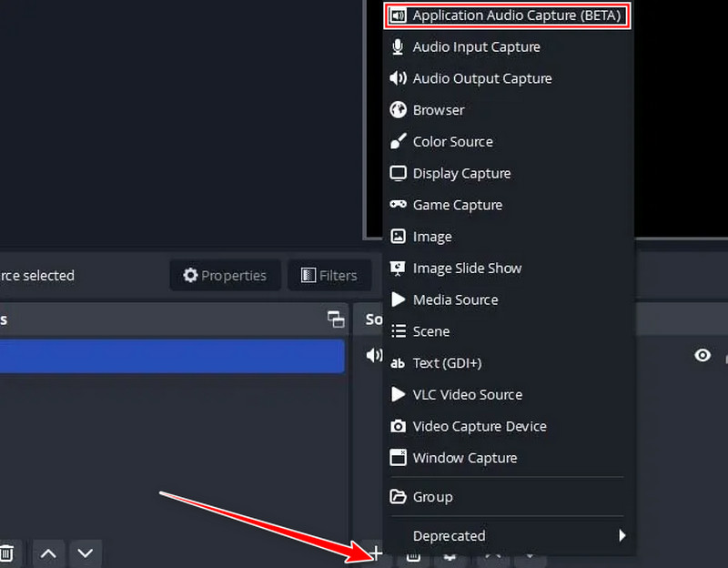Click the paintbrush icon next to Color Source
The image size is (728, 568).
(398, 142)
